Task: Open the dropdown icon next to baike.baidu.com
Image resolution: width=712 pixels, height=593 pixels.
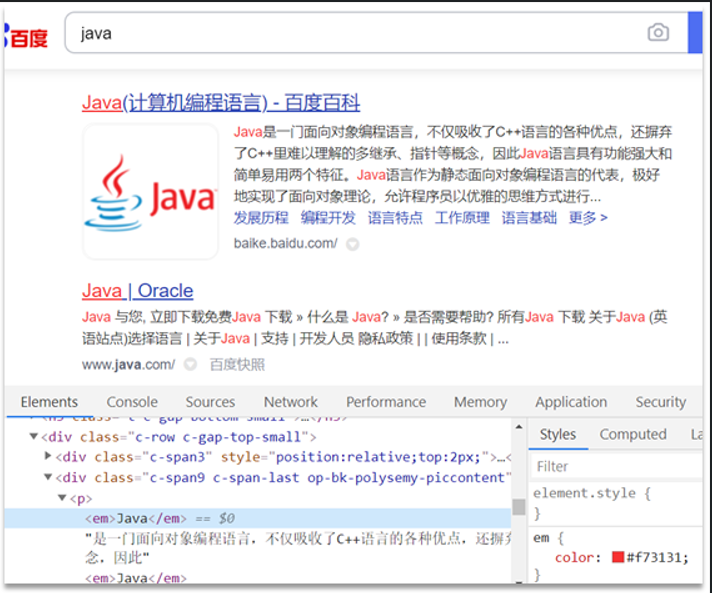Action: pos(352,244)
